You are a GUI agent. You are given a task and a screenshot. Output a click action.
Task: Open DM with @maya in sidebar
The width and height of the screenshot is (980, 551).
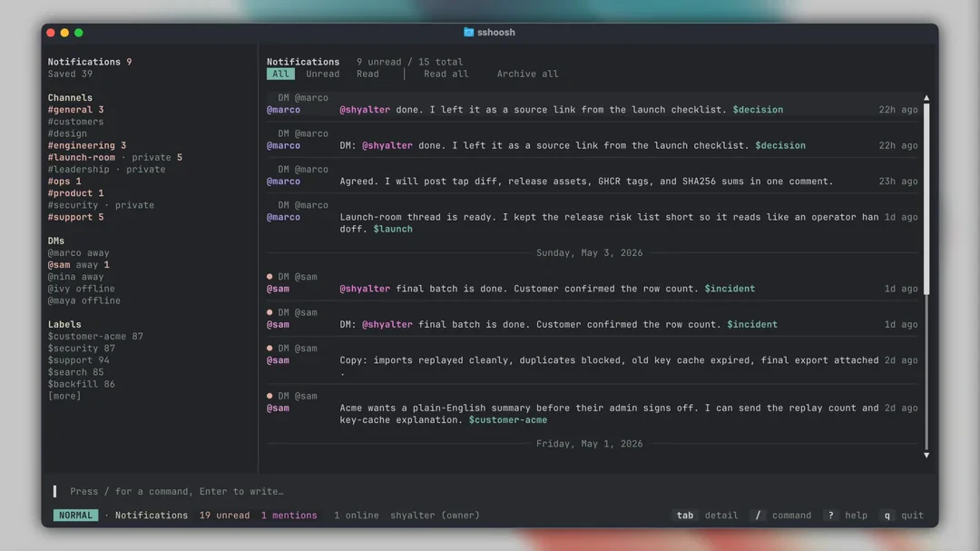83,300
